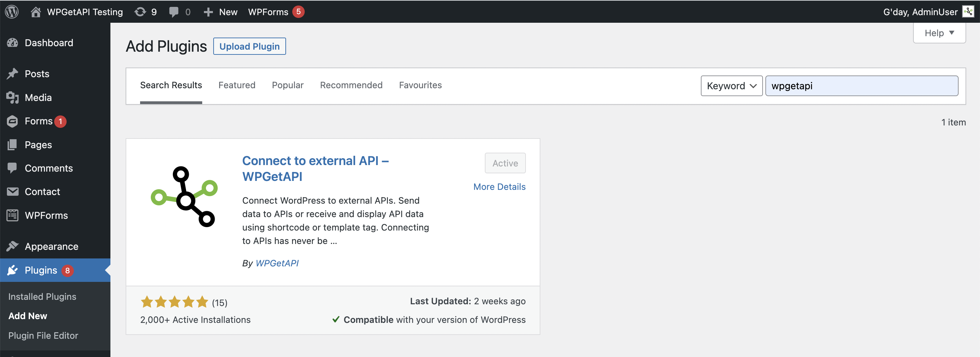Click the Pages icon in sidebar
Viewport: 980px width, 357px height.
click(12, 145)
